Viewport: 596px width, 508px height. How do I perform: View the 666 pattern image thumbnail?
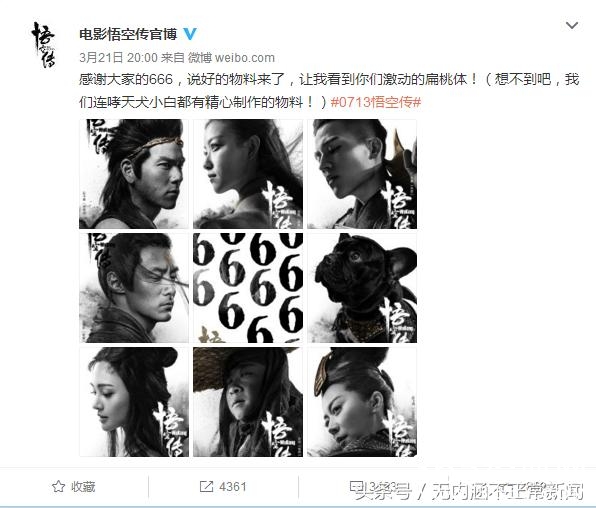[x=248, y=288]
